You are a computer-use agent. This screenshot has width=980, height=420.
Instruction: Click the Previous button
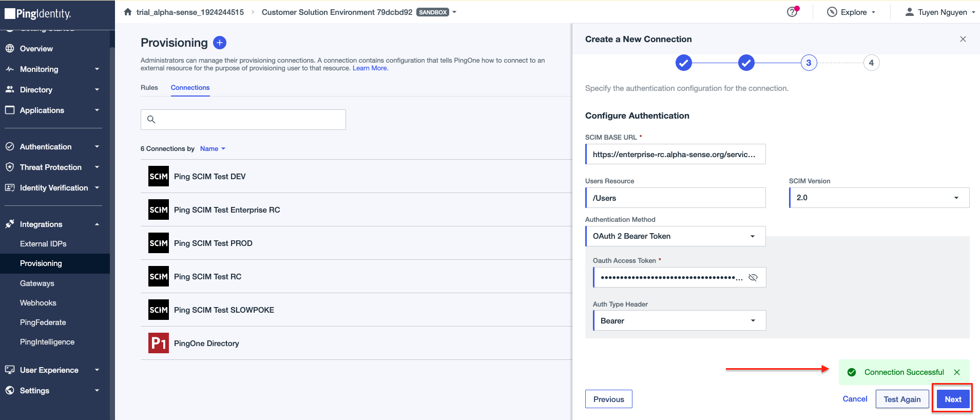coord(609,399)
